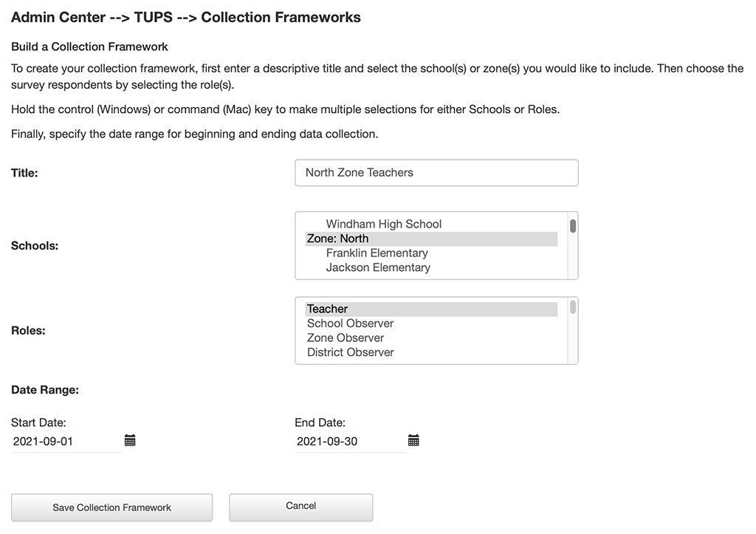
Task: Click the Start Date field 2021-09-01
Action: pos(66,442)
